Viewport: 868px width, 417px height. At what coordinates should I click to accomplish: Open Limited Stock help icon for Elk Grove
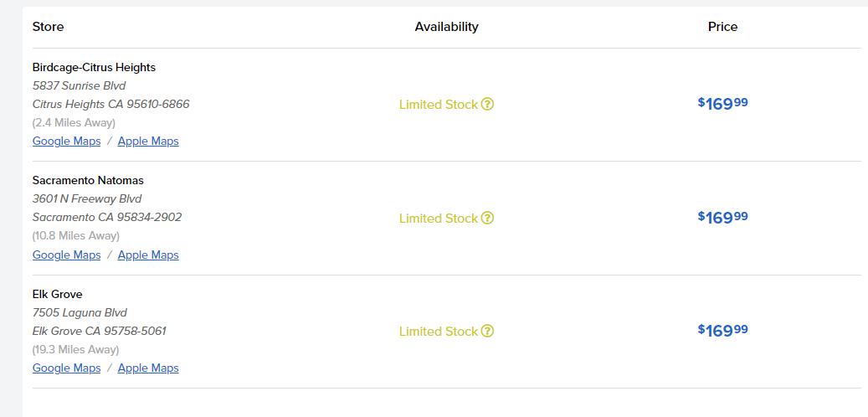point(488,332)
